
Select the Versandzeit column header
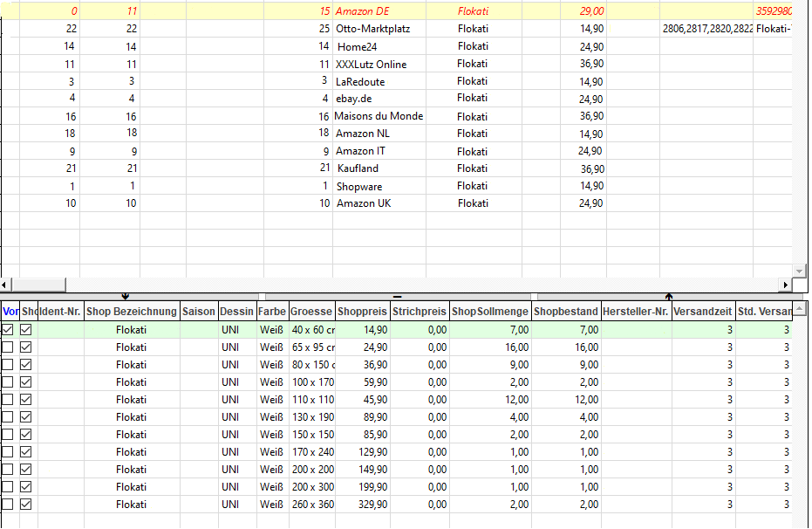[703, 312]
